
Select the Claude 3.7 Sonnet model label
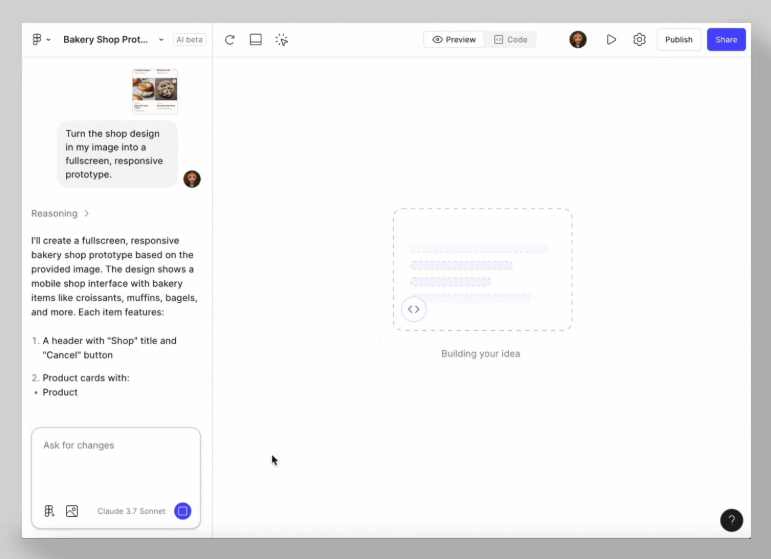tap(131, 511)
